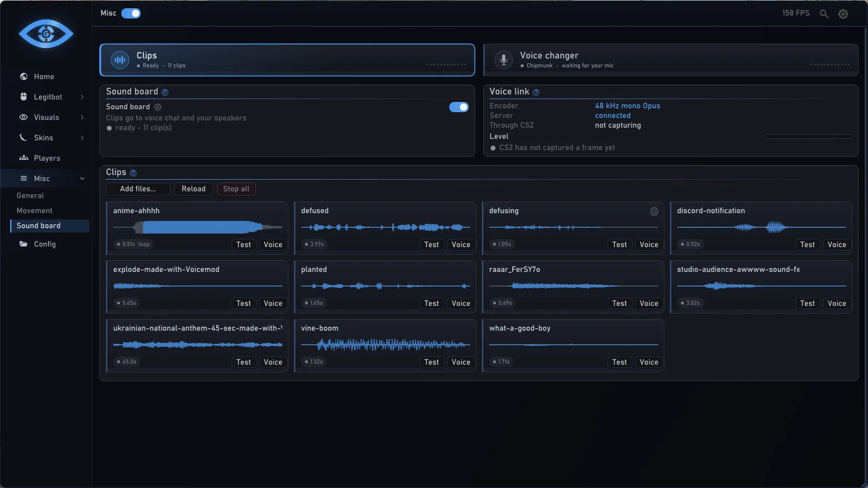This screenshot has width=868, height=488.
Task: Click the Stop all button
Action: click(x=236, y=189)
